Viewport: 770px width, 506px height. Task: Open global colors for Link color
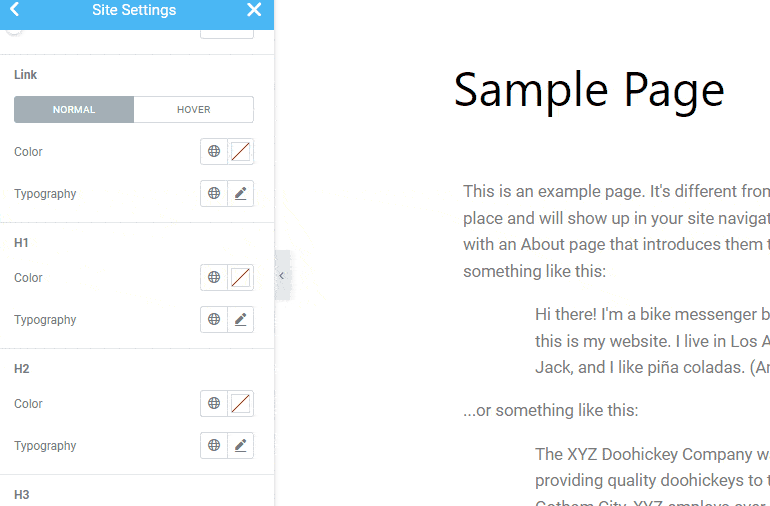coord(214,151)
